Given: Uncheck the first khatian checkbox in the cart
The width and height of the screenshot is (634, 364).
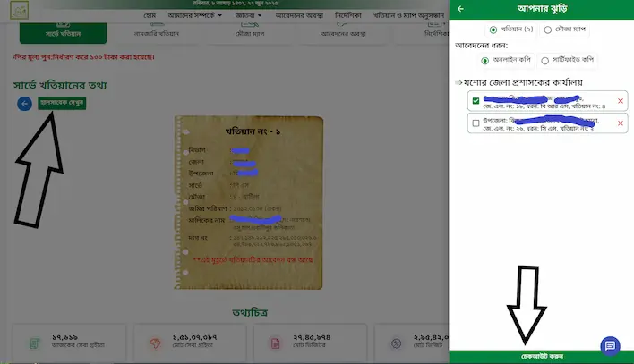Looking at the screenshot, I should (475, 100).
